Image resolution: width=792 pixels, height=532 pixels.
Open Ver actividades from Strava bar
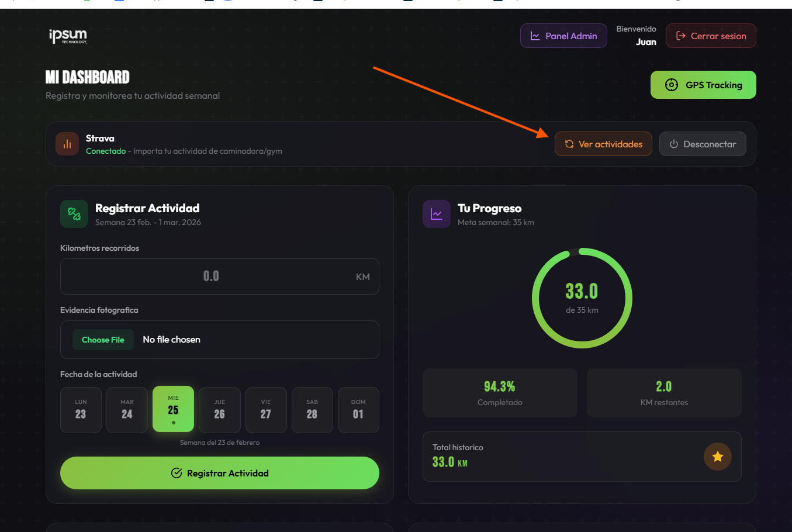(x=603, y=143)
